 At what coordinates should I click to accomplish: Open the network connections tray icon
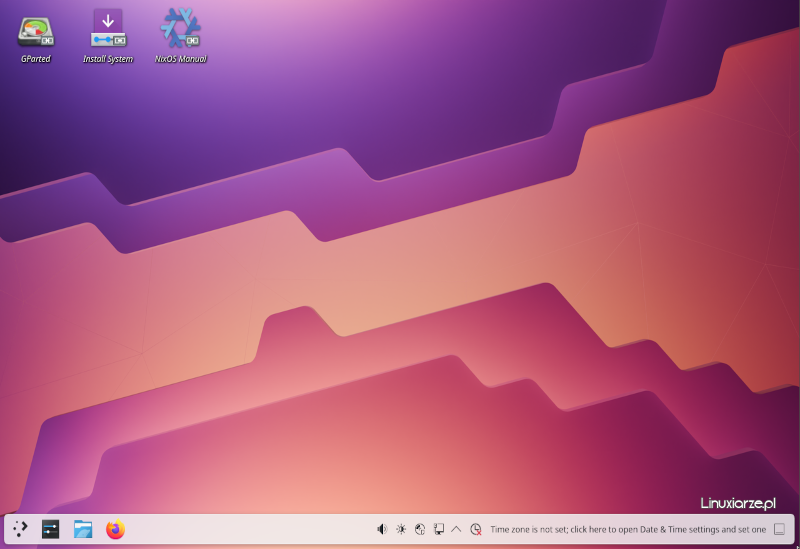coord(439,529)
